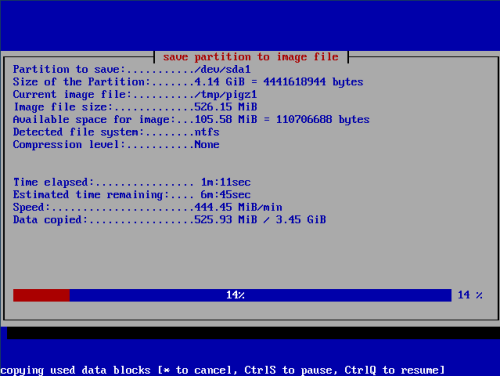500x376 pixels.
Task: Click the available space 105.58 MiB value
Action: pyautogui.click(x=226, y=119)
